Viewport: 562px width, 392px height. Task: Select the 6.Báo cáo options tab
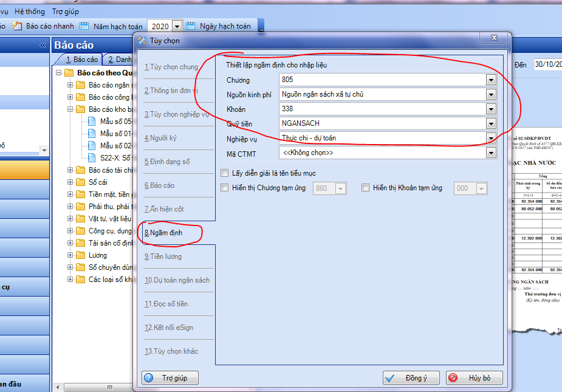[x=160, y=185]
